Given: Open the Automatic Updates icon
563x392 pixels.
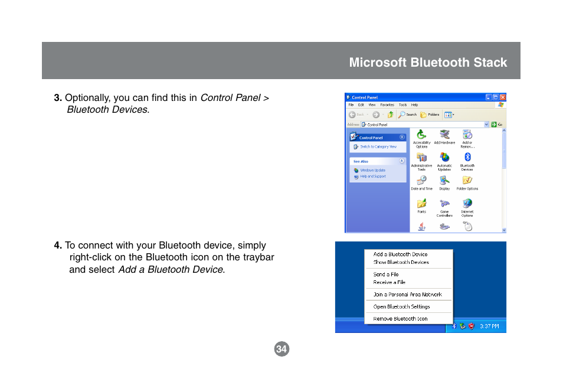Looking at the screenshot, I should (444, 162).
